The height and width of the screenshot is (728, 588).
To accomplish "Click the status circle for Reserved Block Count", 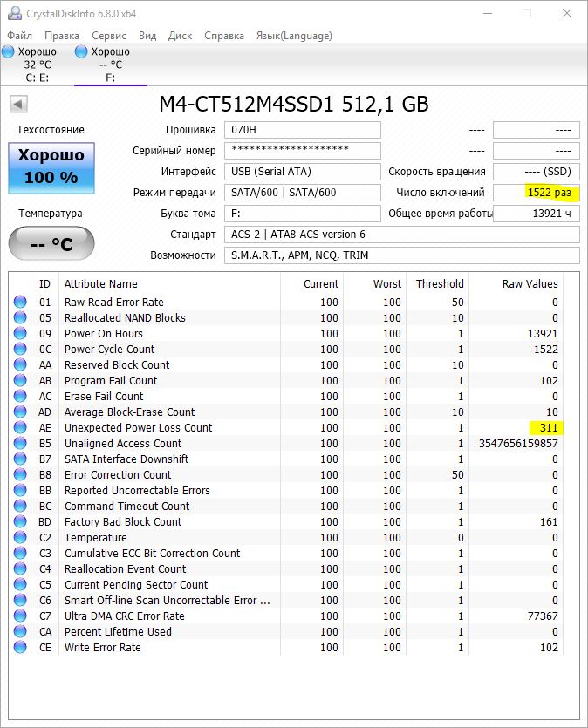I will (x=20, y=364).
